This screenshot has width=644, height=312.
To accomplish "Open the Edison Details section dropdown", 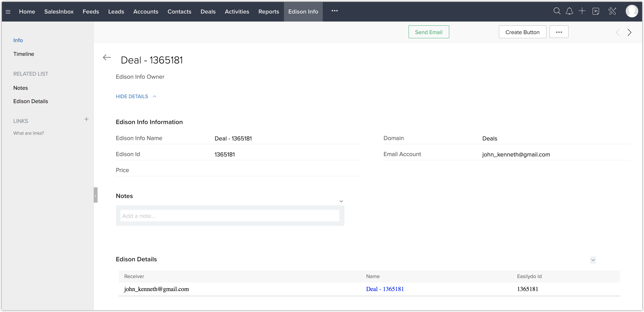I will (593, 260).
